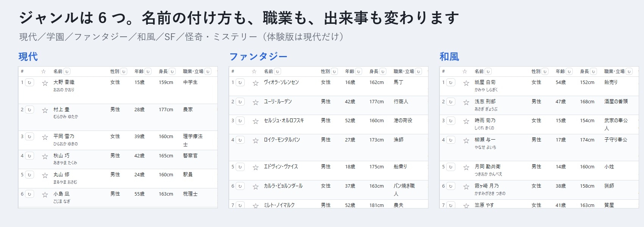Reroll the 名前 column in 和風 table

pyautogui.click(x=488, y=72)
